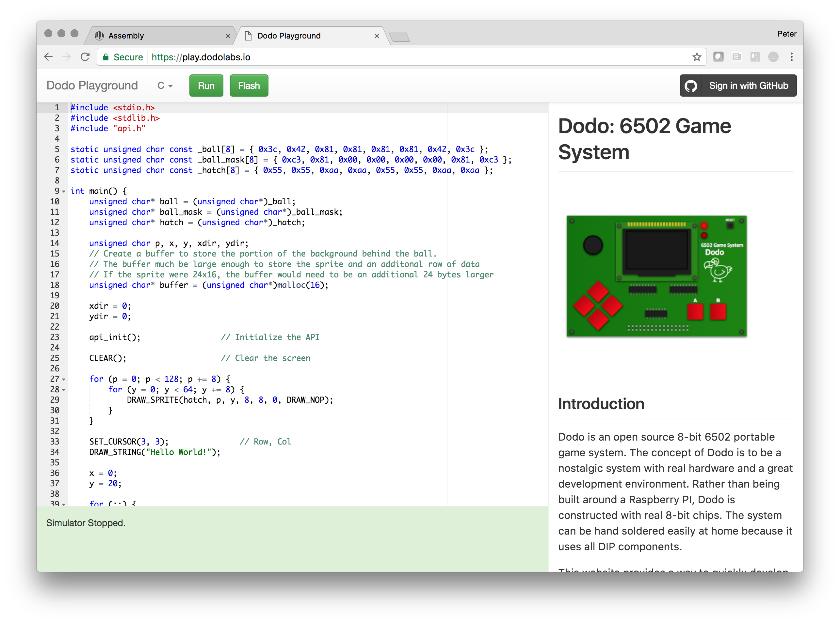
Task: Open the C language dropdown
Action: point(165,86)
